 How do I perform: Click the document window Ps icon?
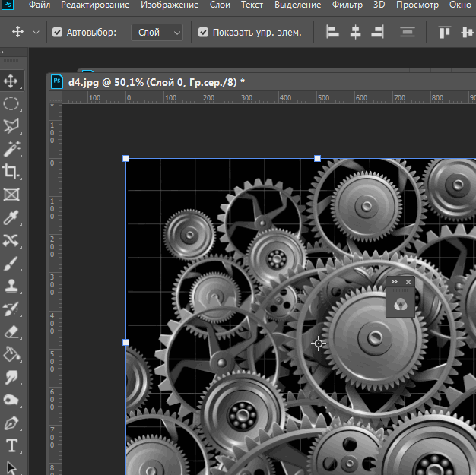57,81
